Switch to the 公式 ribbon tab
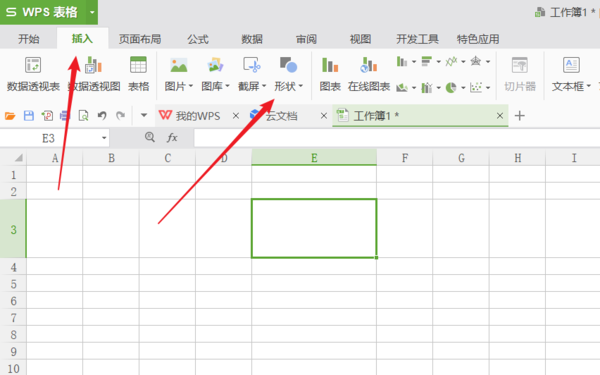Screen dimensions: 600x375 (x=198, y=39)
